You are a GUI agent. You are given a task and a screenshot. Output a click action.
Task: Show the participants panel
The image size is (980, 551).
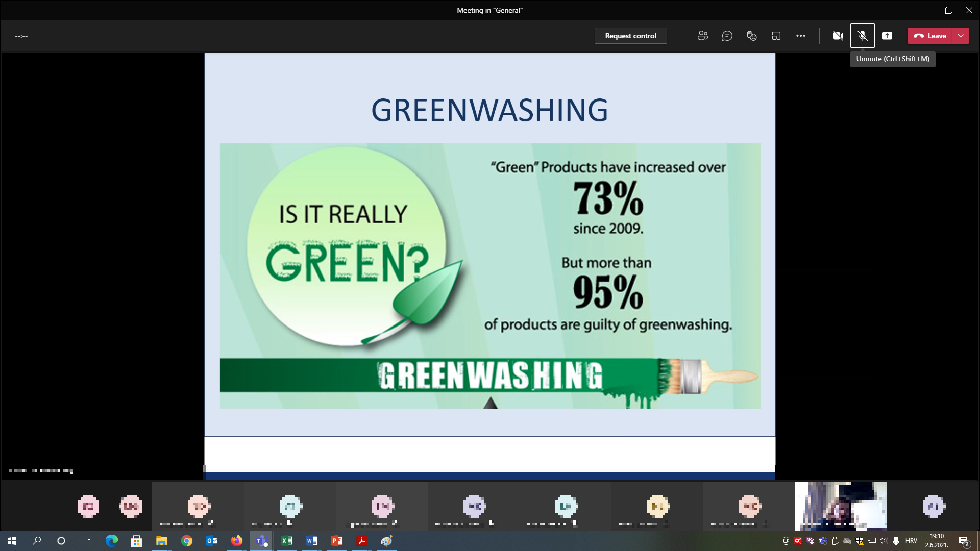pos(702,36)
